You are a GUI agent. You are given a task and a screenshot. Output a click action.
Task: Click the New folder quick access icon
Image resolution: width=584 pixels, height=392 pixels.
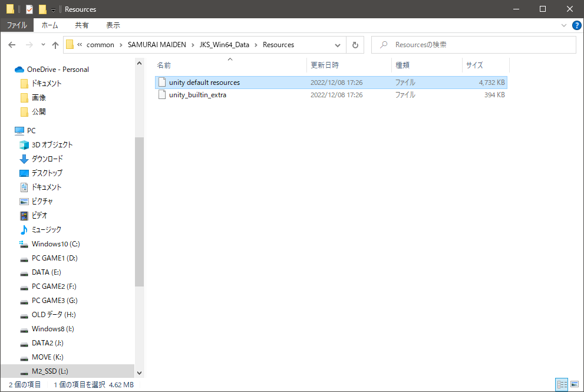pos(43,9)
